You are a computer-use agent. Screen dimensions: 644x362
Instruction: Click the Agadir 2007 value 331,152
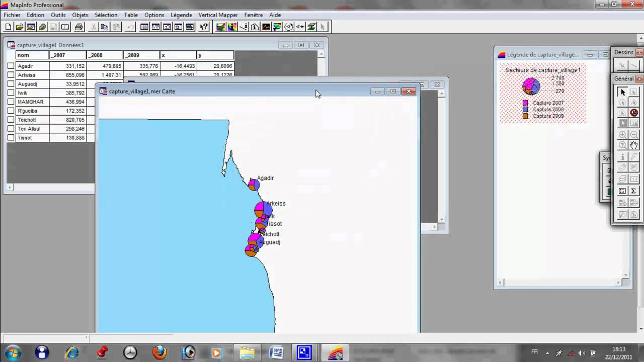(x=75, y=66)
